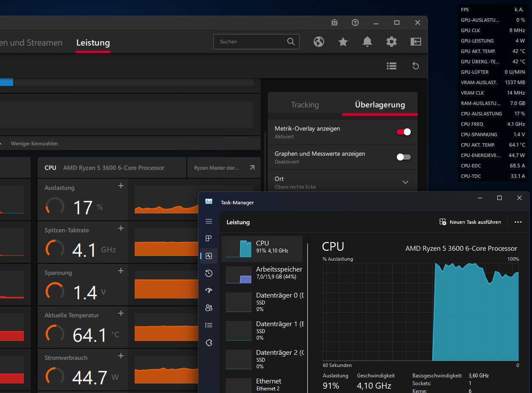Click the Task-Manager title bar icon
Screen dimensions: 532x393
pyautogui.click(x=209, y=202)
